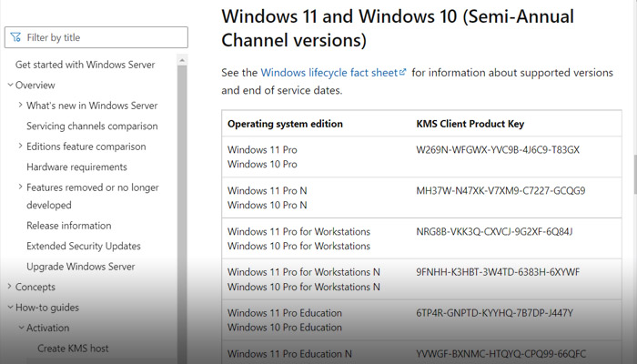Open Create KMS host page
The width and height of the screenshot is (637, 364).
(x=73, y=349)
